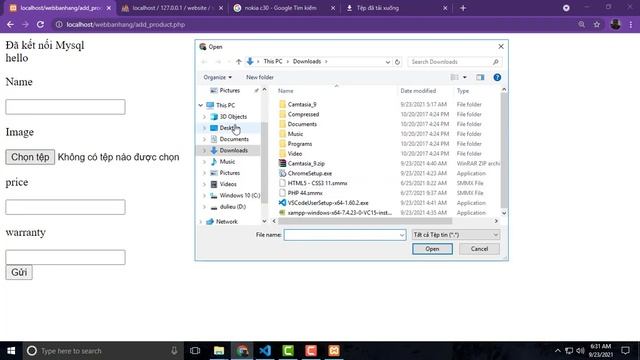
Task: Open address bar path history dropdown
Action: click(387, 62)
